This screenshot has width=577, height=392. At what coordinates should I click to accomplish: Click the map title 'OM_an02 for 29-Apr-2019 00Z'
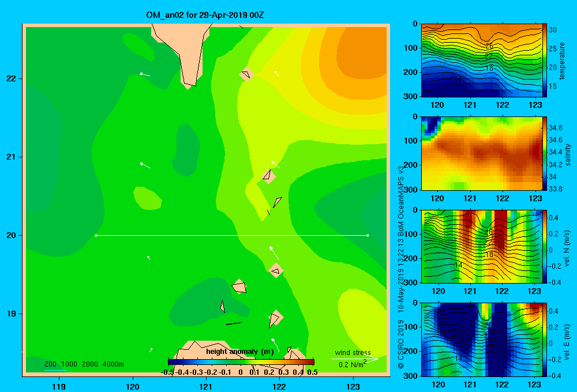pyautogui.click(x=205, y=15)
